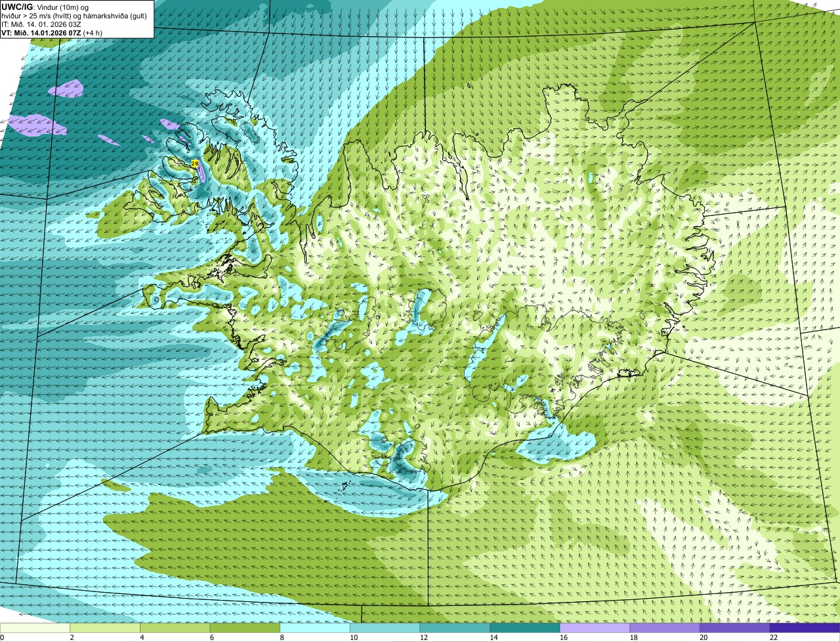
Task: Click the 'VT: Mið. 14.01.2026 07Z (+4 h)' line
Action: point(52,32)
